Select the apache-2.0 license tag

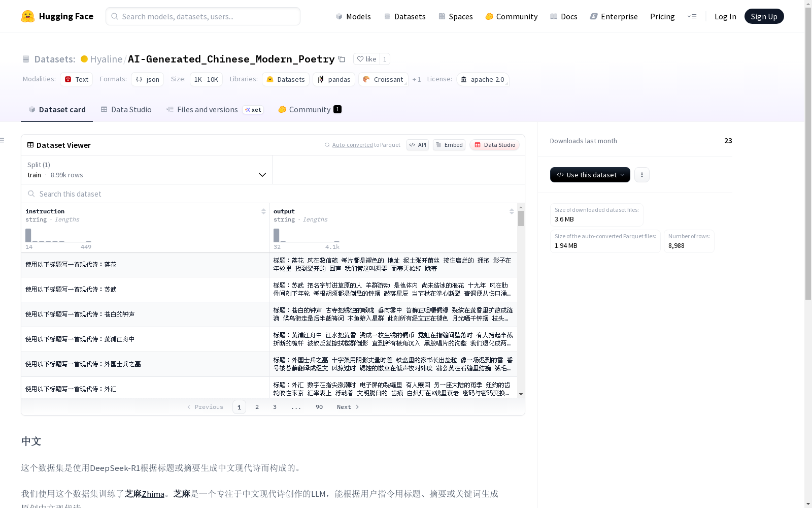point(483,79)
